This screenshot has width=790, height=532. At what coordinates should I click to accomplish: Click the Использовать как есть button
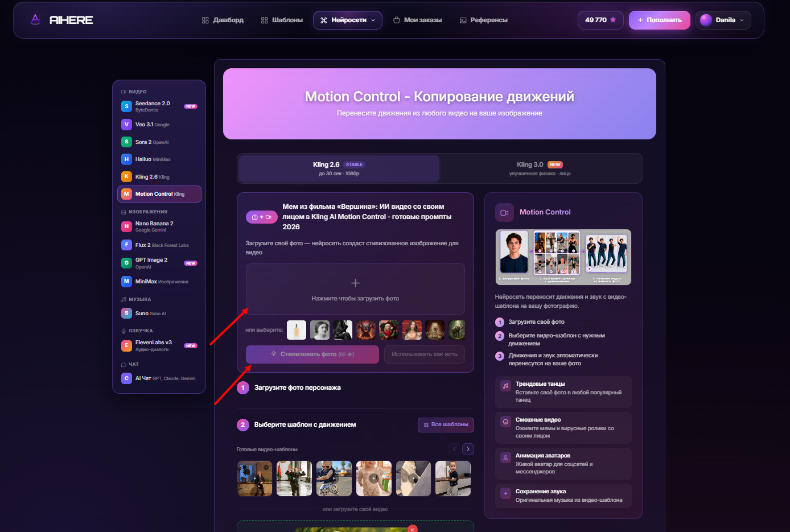(x=425, y=354)
